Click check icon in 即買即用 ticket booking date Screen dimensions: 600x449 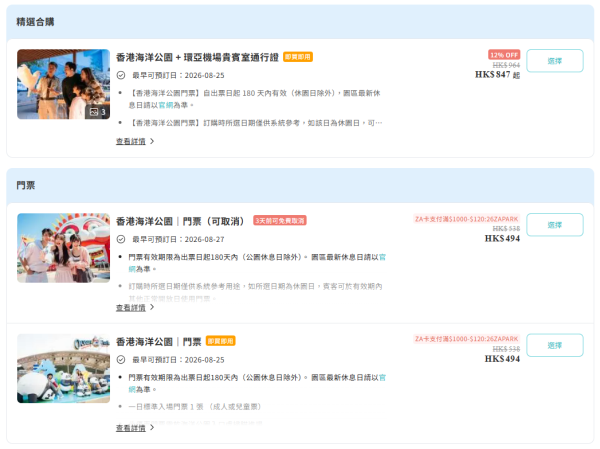point(121,360)
